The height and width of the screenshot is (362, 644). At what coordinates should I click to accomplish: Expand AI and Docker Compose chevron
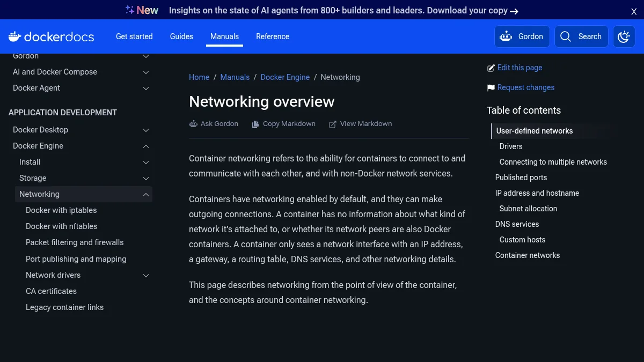point(146,72)
